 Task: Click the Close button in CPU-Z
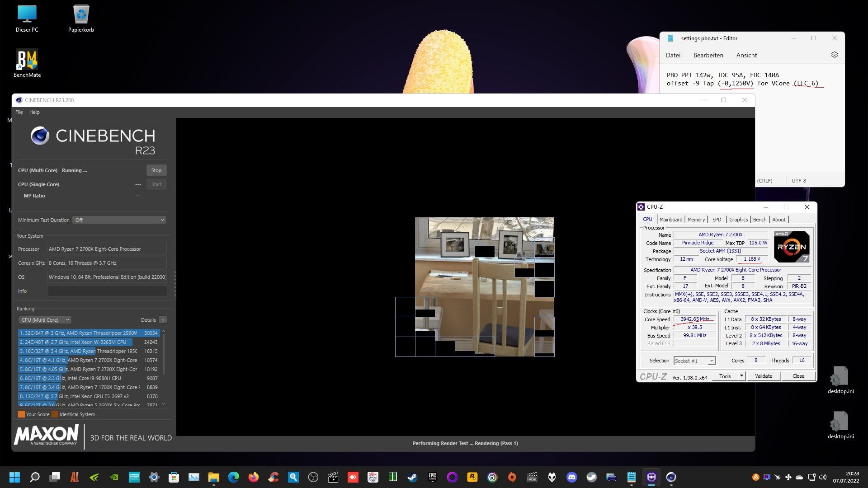(x=798, y=376)
